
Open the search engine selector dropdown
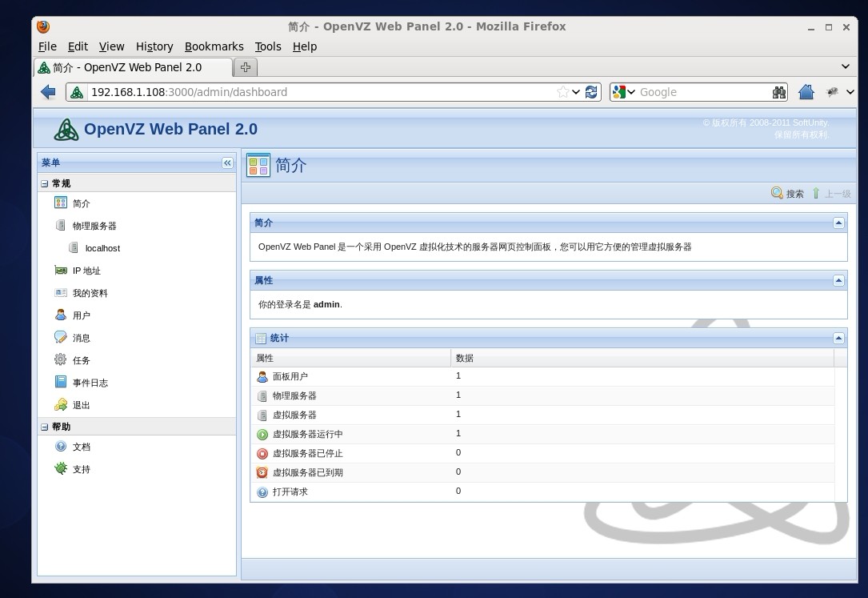pyautogui.click(x=631, y=92)
